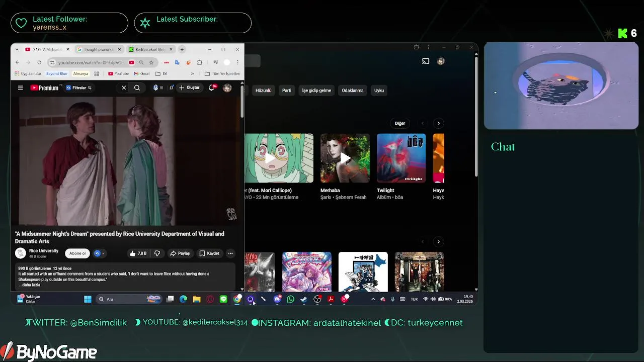Open Chrome three-dot menu

pos(237,62)
